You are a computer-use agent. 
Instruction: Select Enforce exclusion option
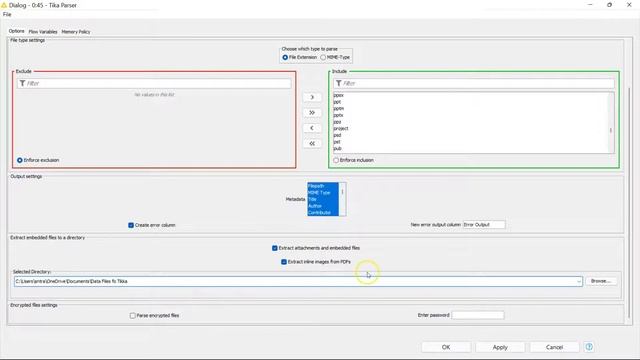pyautogui.click(x=20, y=160)
